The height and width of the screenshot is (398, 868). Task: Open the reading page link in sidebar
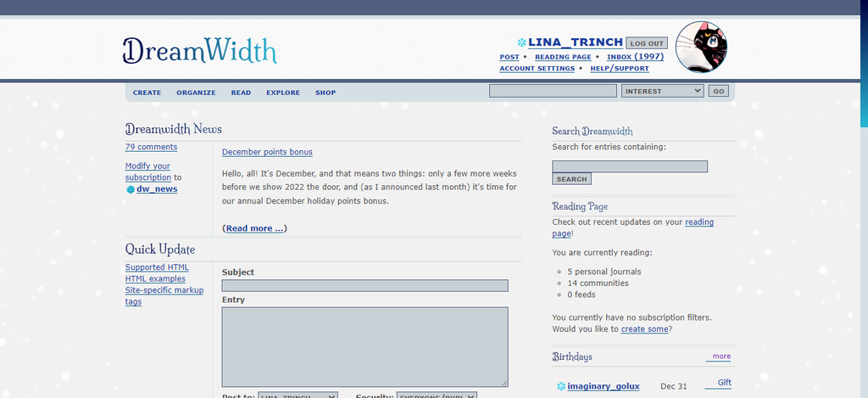[632, 227]
